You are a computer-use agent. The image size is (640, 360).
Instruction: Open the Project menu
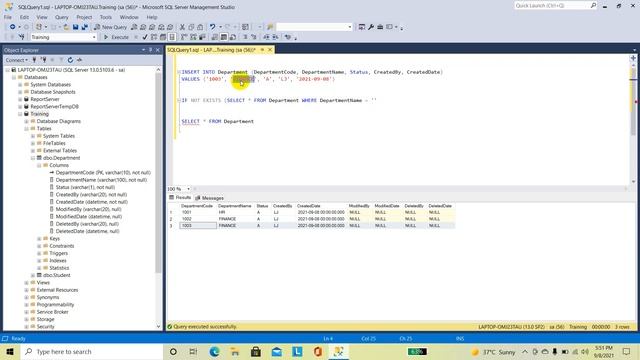[84, 17]
